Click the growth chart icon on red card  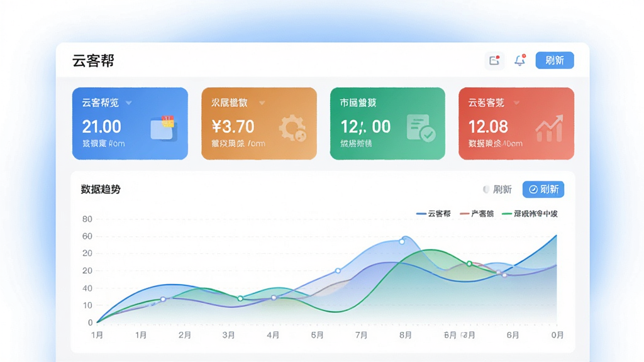click(x=549, y=128)
